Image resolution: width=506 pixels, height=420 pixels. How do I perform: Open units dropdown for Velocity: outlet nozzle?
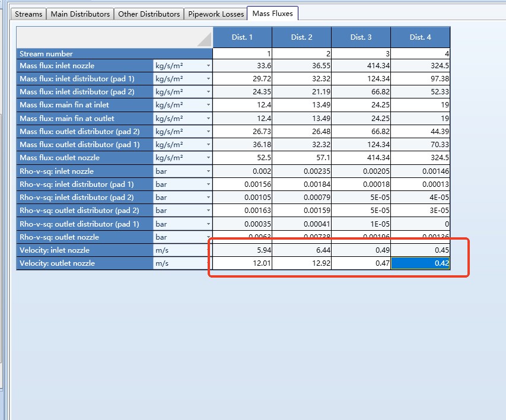tap(208, 263)
